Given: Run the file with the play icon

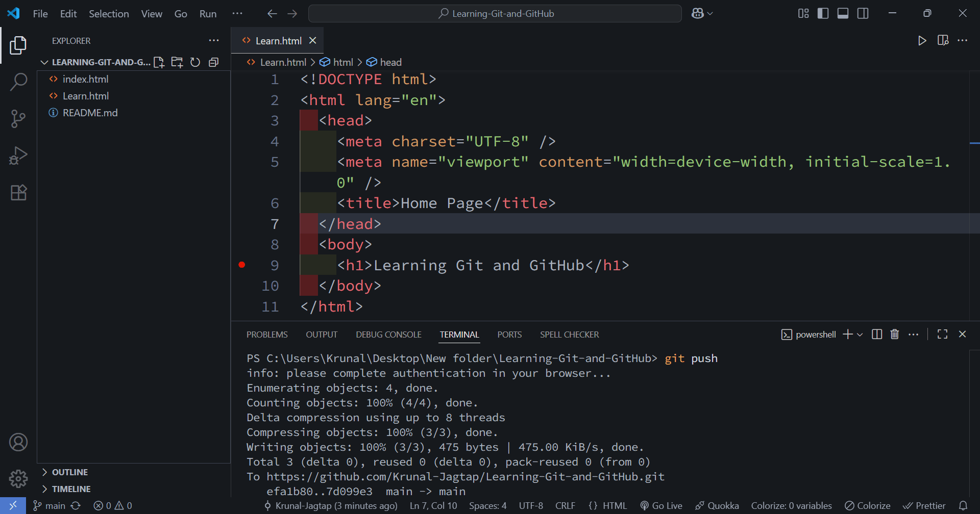Looking at the screenshot, I should [922, 41].
